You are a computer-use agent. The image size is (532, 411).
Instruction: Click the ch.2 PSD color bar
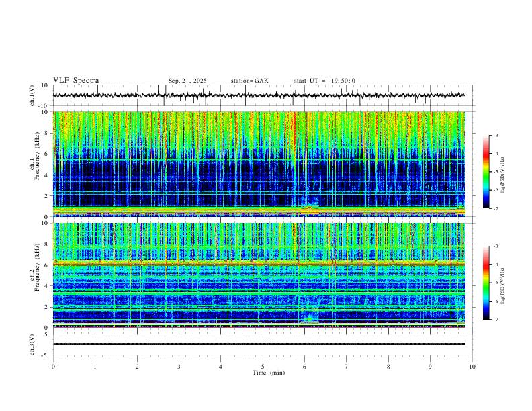pyautogui.click(x=486, y=283)
